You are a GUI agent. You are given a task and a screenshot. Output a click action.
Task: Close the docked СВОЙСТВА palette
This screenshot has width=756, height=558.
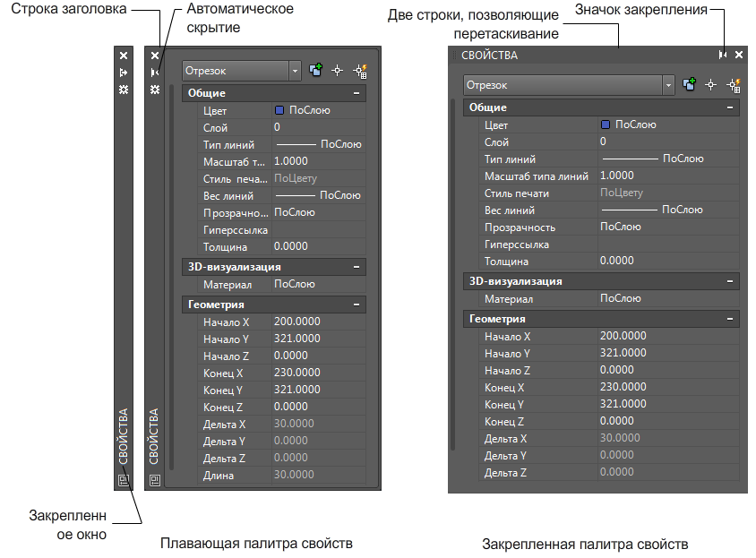coord(739,55)
